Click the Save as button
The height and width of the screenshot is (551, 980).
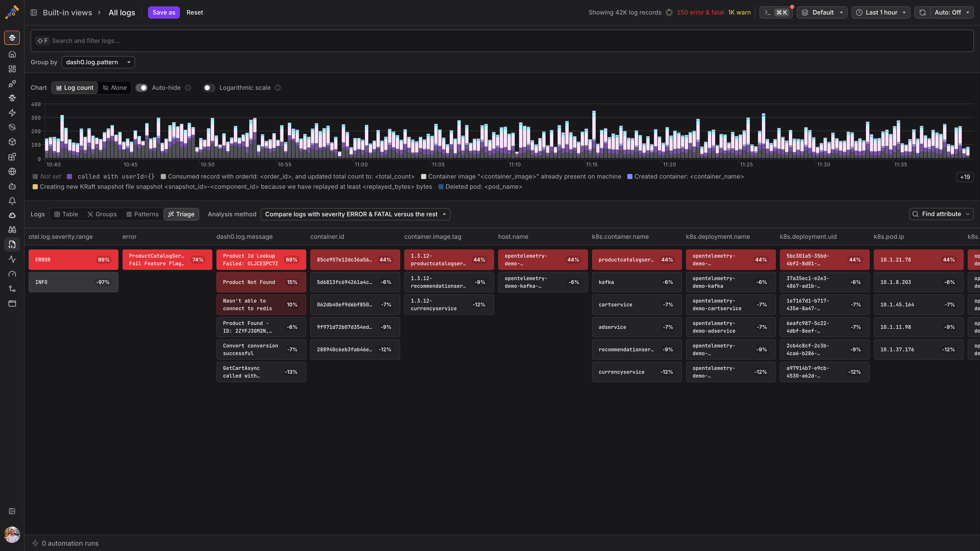click(x=164, y=12)
